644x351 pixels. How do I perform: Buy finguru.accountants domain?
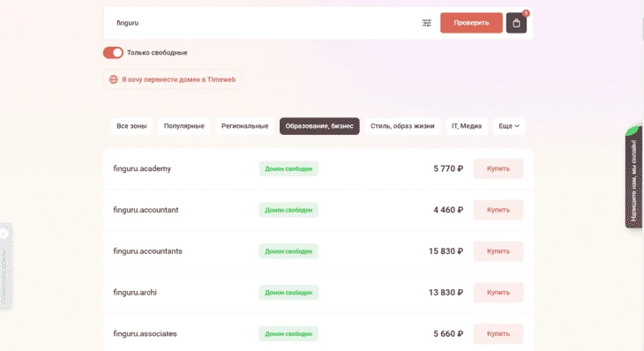(498, 251)
